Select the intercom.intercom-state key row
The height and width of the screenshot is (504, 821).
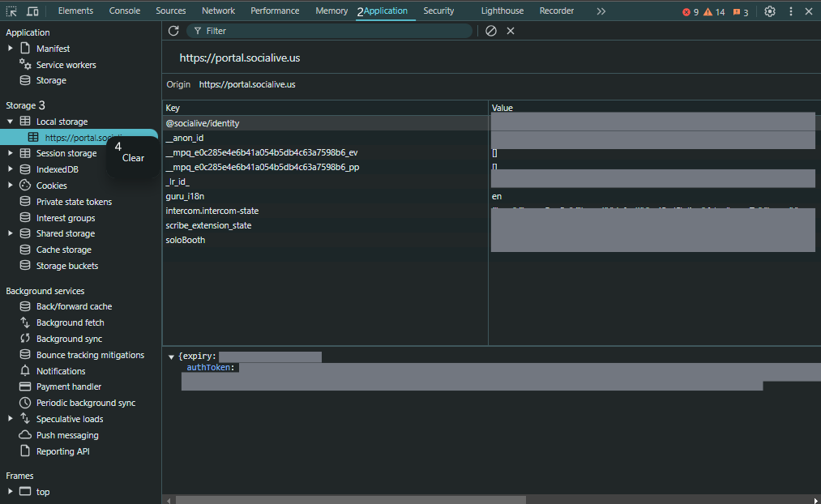tap(325, 211)
